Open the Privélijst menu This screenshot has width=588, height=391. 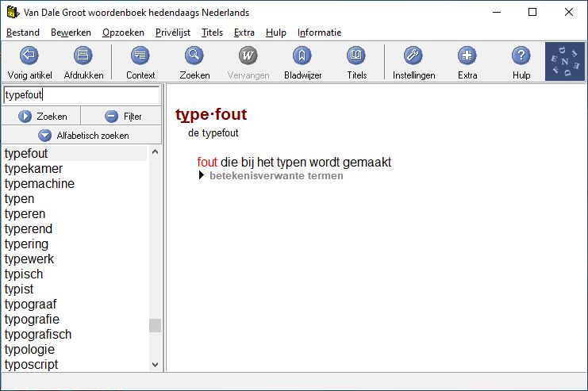(173, 33)
